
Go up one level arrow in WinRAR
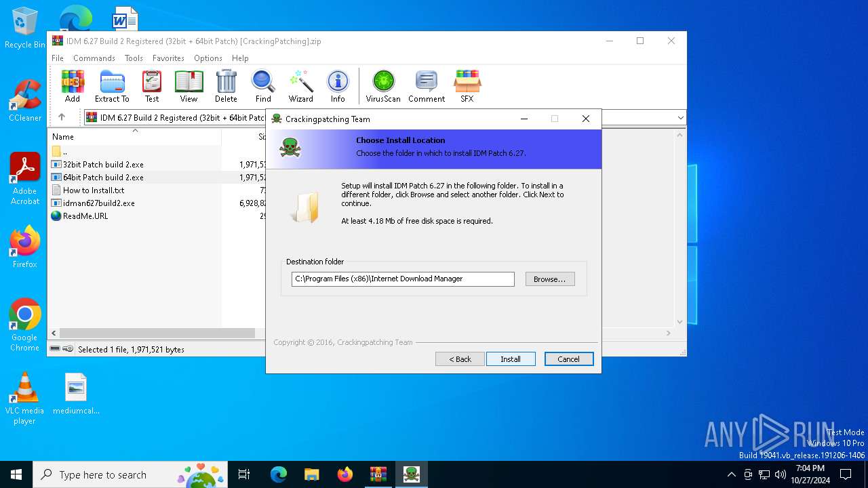pyautogui.click(x=62, y=117)
